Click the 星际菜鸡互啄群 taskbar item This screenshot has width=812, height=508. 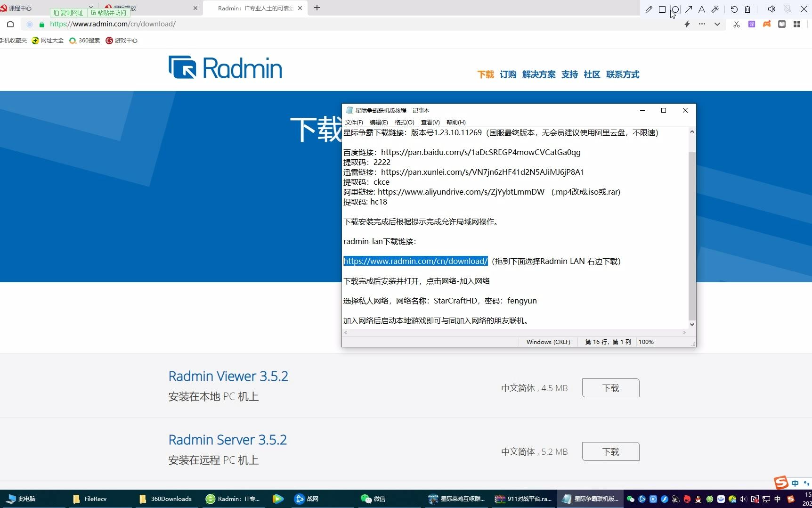(456, 499)
